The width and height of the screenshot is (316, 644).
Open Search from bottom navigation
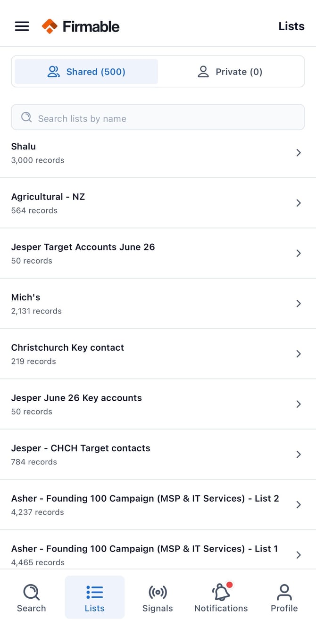(32, 598)
